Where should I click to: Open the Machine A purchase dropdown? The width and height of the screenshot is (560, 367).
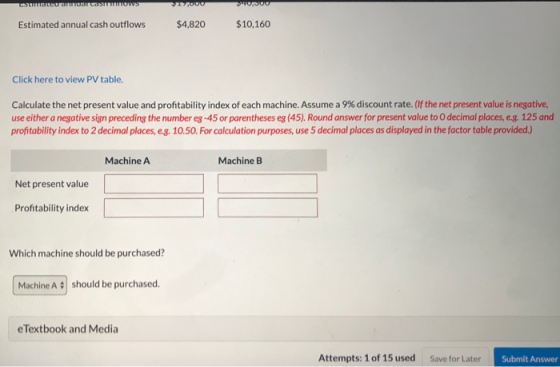pos(40,285)
